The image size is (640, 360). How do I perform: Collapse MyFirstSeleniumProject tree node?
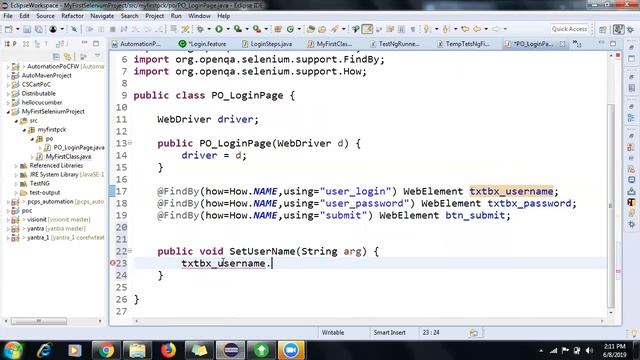(x=8, y=112)
